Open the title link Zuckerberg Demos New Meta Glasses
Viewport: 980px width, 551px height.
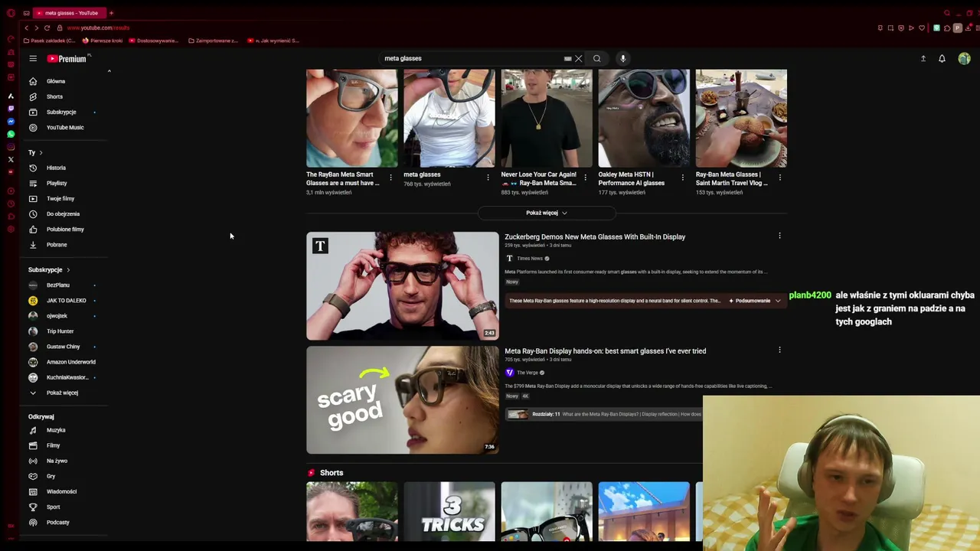pos(595,236)
